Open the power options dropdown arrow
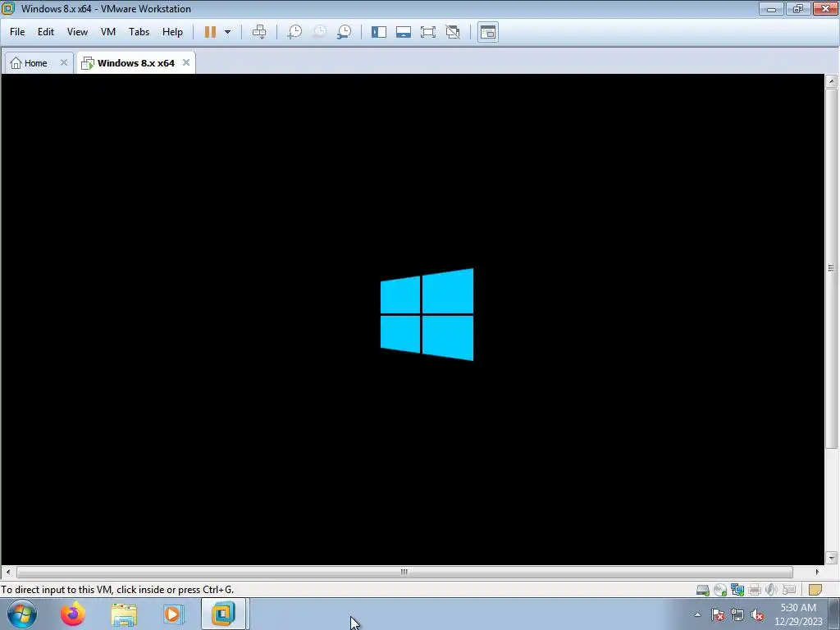 pyautogui.click(x=228, y=32)
